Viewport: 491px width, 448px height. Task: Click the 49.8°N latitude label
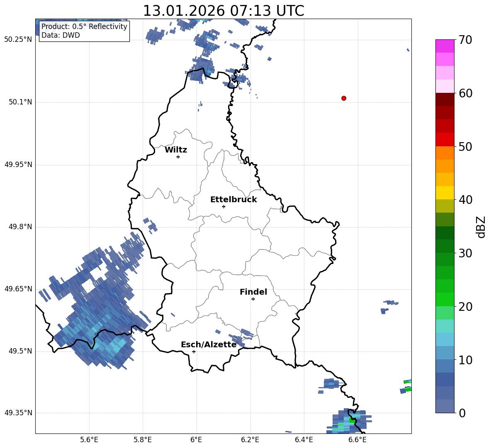[x=20, y=227]
